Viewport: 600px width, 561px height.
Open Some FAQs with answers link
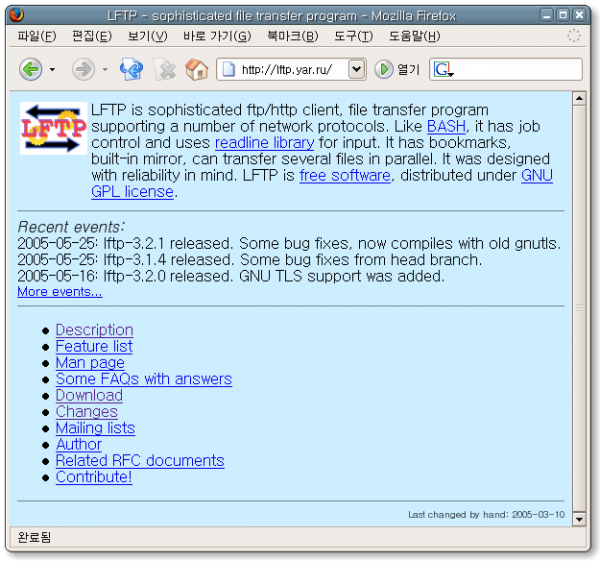coord(144,379)
